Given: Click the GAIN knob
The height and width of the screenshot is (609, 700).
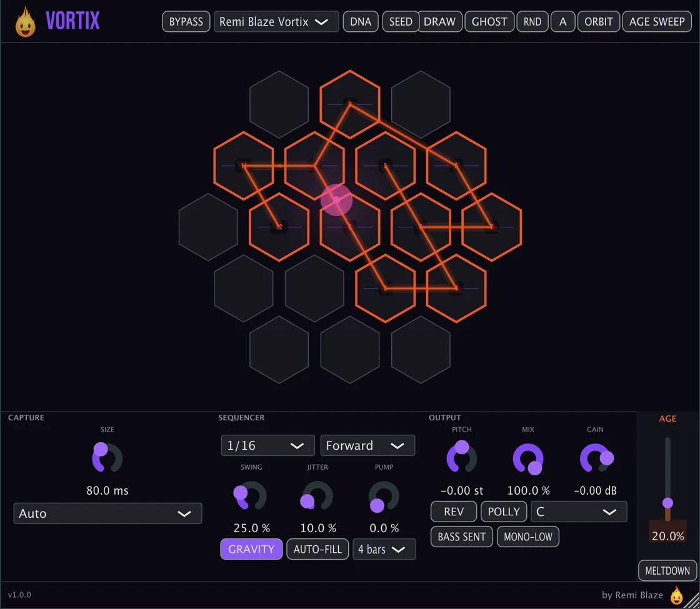Looking at the screenshot, I should pos(596,458).
